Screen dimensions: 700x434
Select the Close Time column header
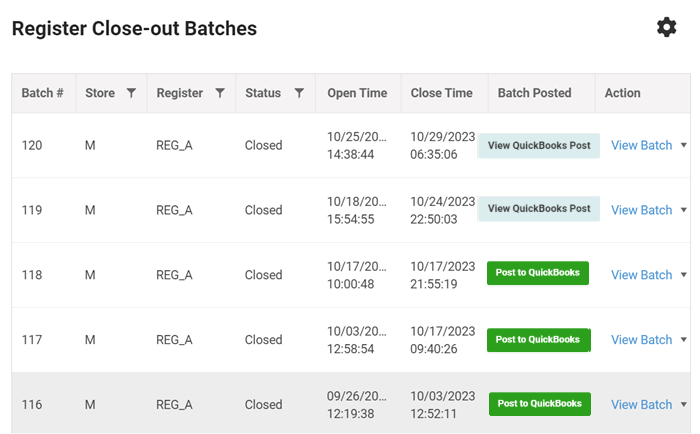[x=442, y=93]
